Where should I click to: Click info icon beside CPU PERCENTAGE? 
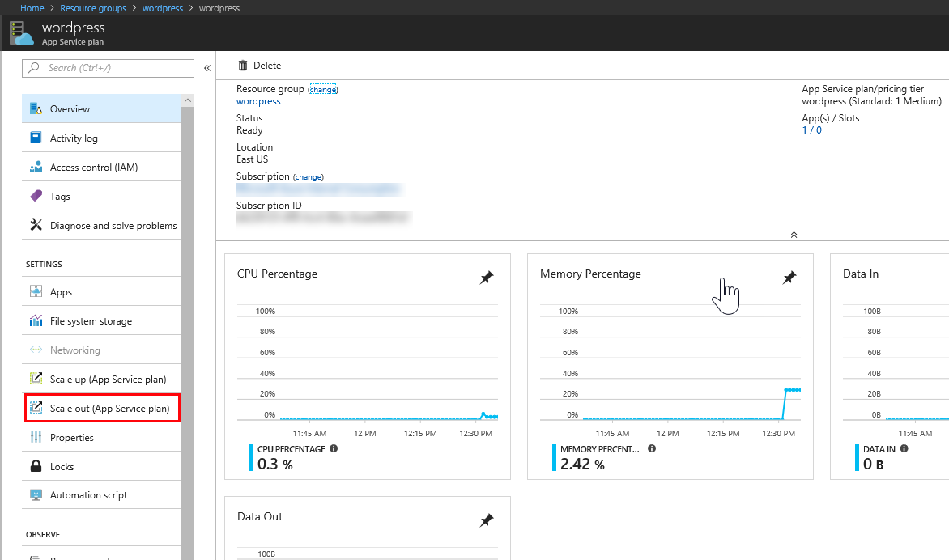click(x=334, y=448)
